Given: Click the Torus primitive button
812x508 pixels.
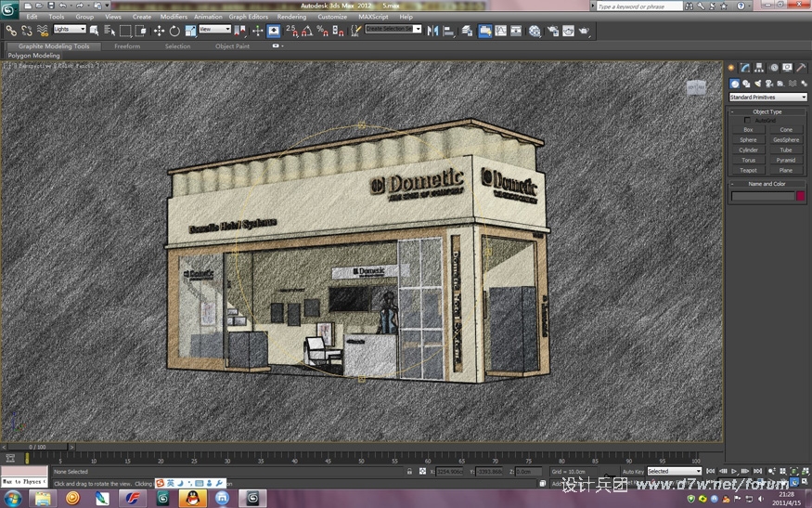Looking at the screenshot, I should click(x=748, y=160).
